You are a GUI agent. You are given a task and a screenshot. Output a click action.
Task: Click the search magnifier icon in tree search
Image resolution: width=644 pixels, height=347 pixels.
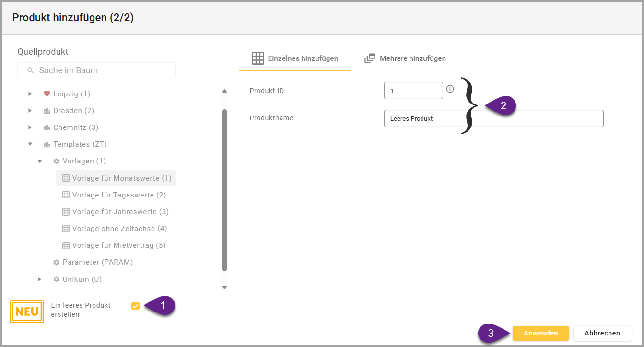click(31, 70)
